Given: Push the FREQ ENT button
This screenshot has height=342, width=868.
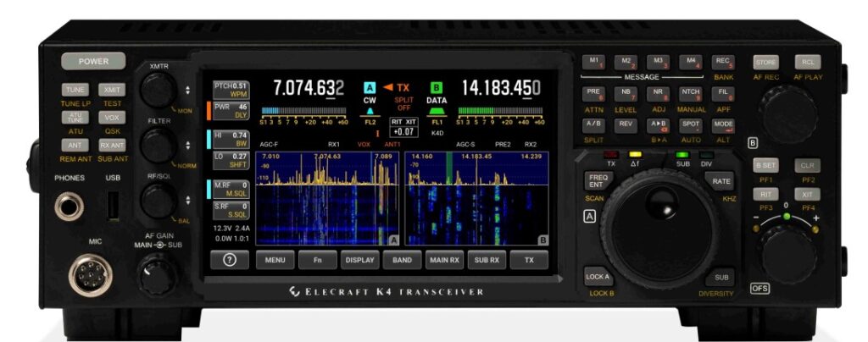Looking at the screenshot, I should (x=598, y=180).
